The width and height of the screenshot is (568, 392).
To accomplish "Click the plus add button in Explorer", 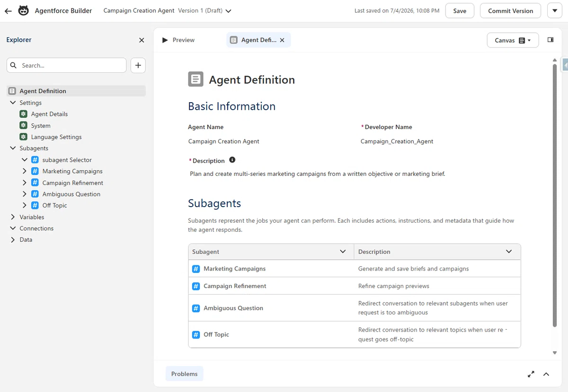I will pos(138,65).
